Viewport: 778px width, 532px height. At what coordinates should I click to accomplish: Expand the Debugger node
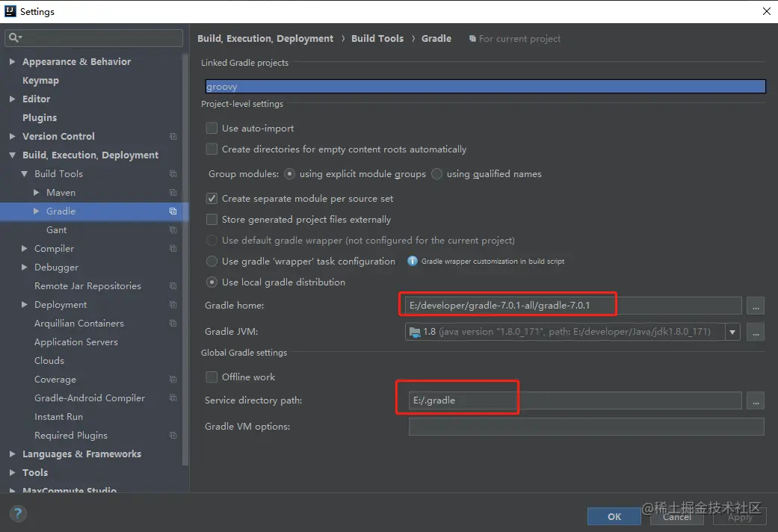coord(25,267)
